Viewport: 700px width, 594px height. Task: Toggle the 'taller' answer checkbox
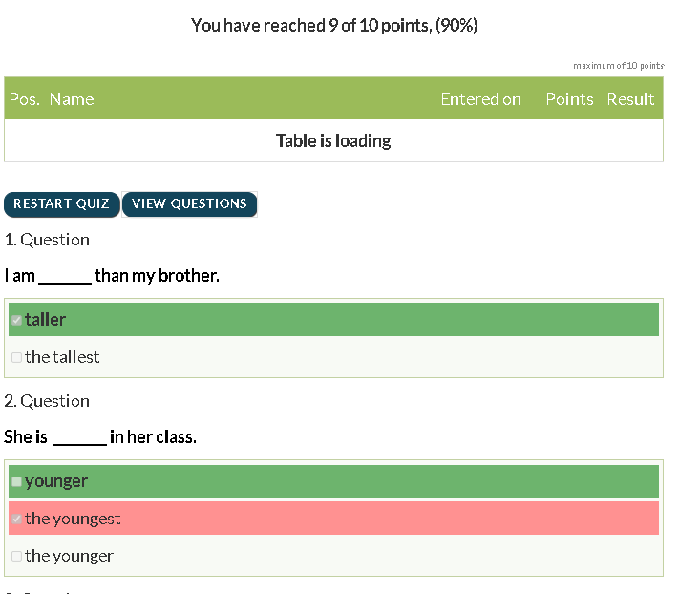click(16, 320)
